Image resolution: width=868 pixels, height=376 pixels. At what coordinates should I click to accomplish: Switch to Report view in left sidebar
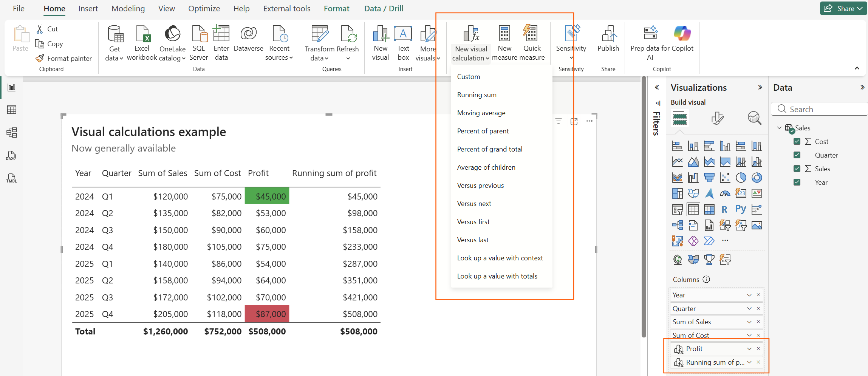[x=12, y=87]
